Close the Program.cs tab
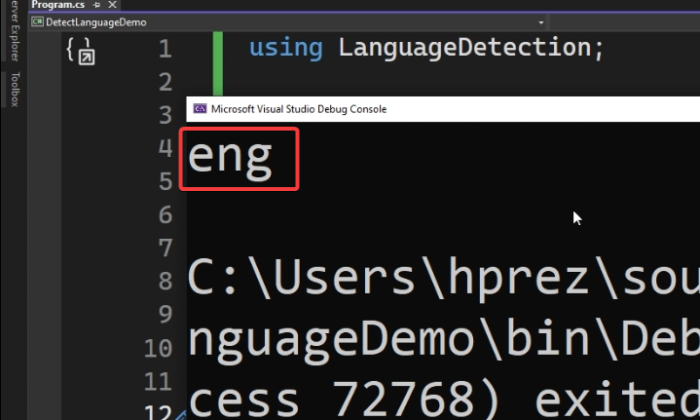Viewport: 700px width, 420px height. [112, 5]
